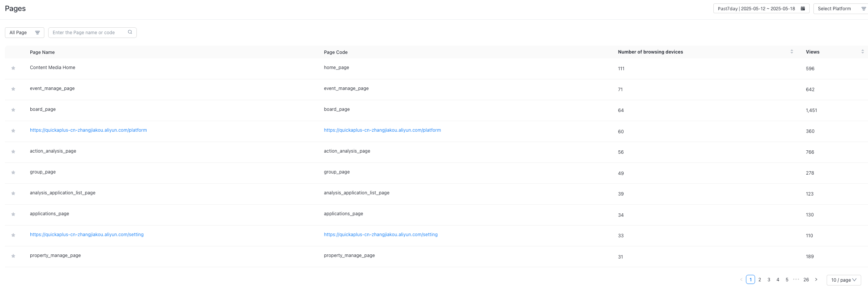
Task: Toggle star on group_page row
Action: 13,172
